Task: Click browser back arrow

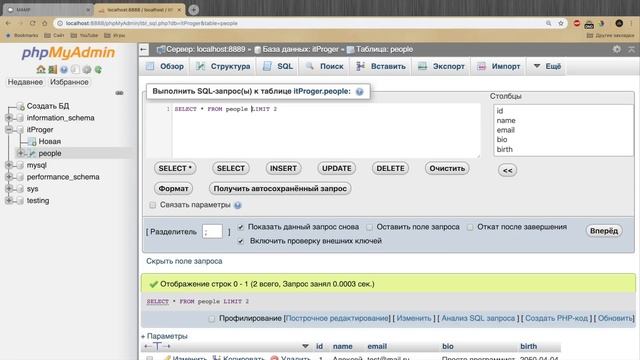Action: (8, 23)
